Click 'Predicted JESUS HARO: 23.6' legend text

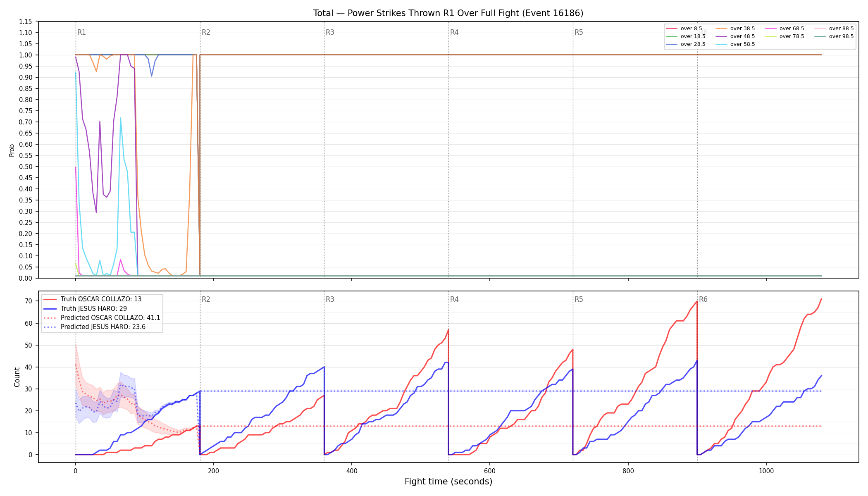pyautogui.click(x=103, y=327)
